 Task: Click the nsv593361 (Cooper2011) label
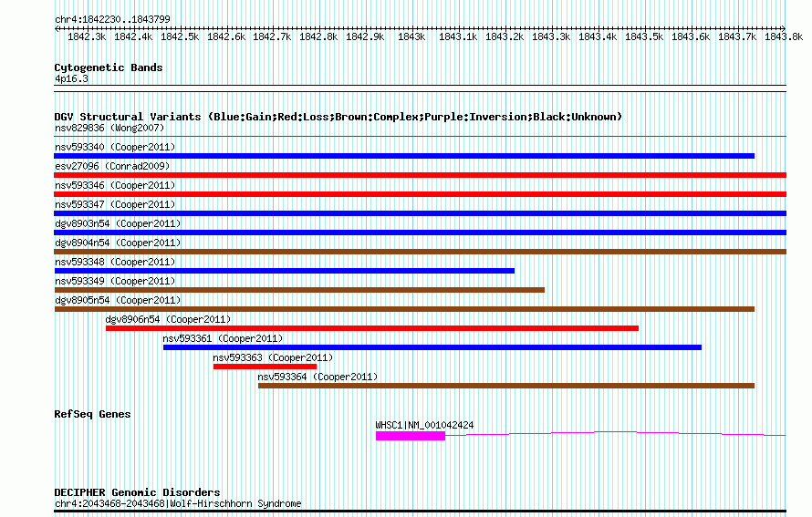[223, 338]
